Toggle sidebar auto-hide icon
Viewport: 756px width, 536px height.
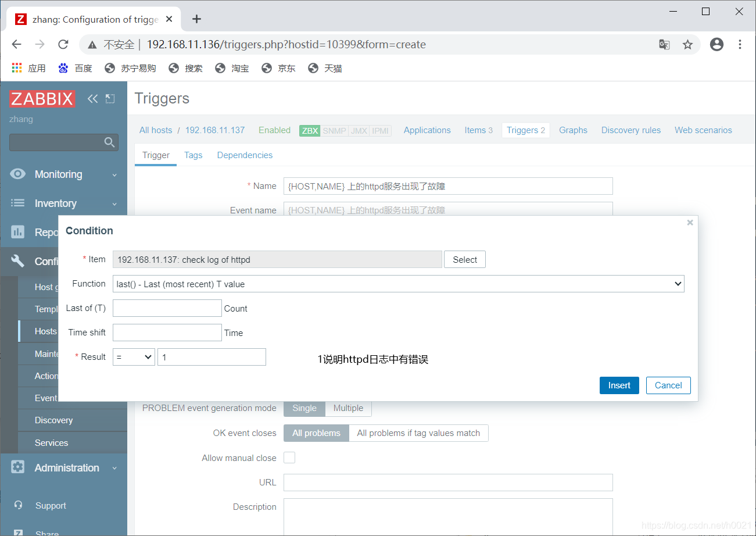tap(110, 99)
